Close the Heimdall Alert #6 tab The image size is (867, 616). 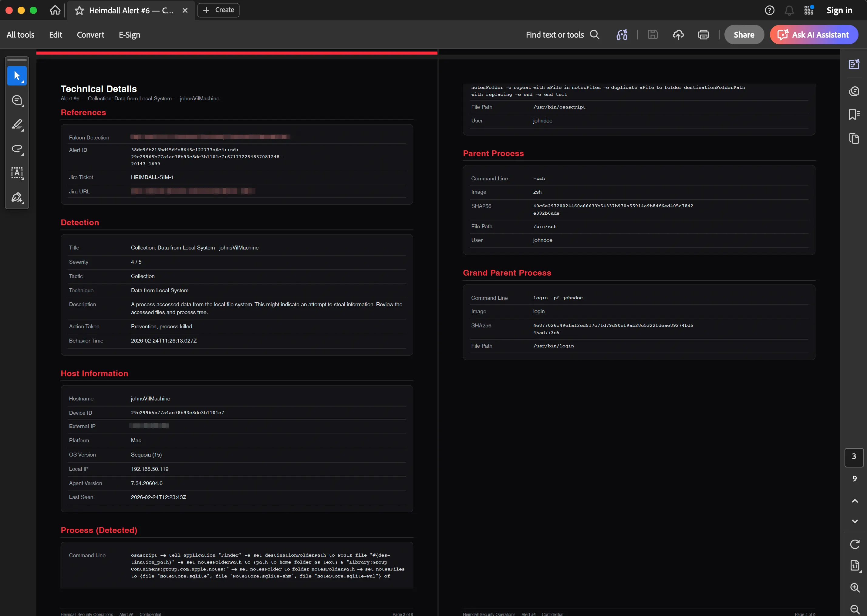coord(185,10)
